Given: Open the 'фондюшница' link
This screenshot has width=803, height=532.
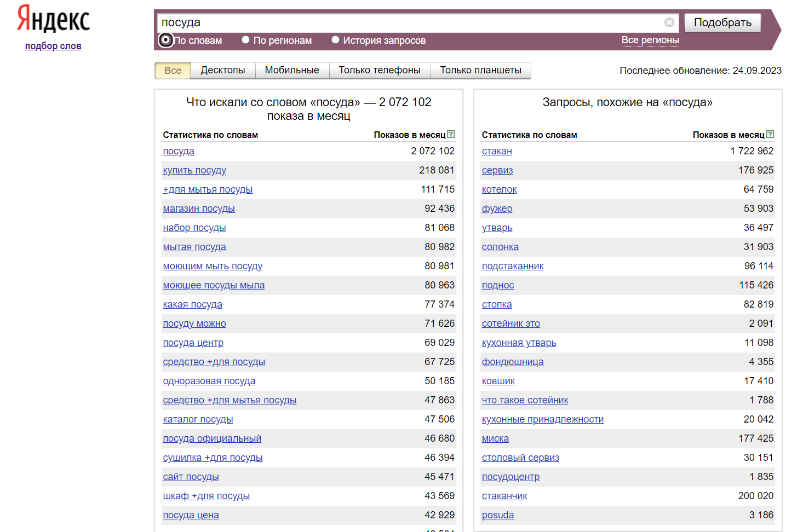Looking at the screenshot, I should tap(513, 362).
